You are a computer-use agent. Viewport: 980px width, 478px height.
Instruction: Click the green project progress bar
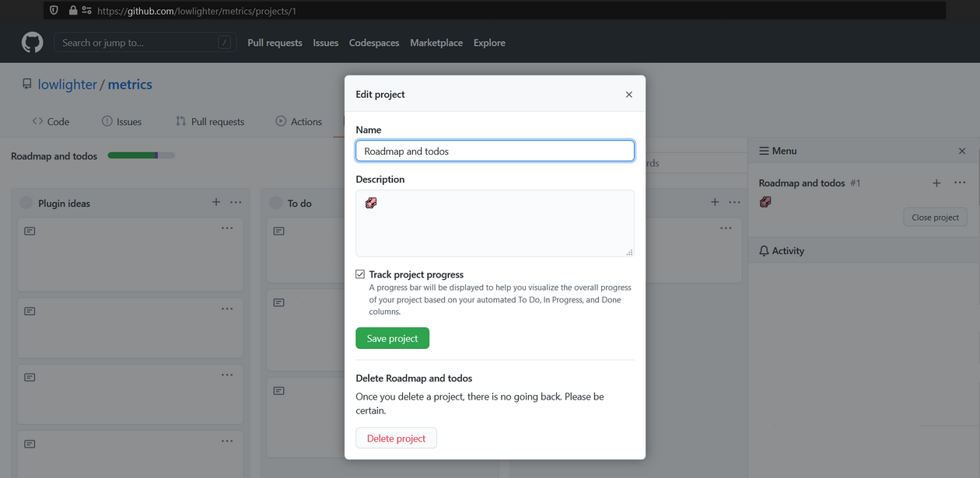134,155
